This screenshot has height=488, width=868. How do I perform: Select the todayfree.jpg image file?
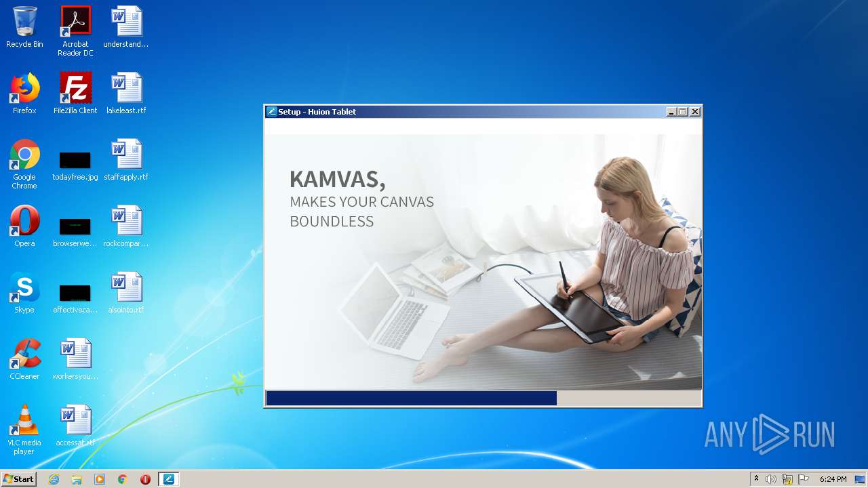point(75,165)
